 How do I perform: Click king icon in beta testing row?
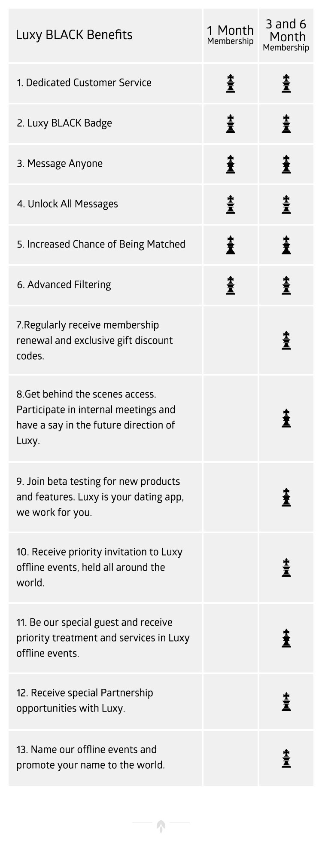pos(286,497)
